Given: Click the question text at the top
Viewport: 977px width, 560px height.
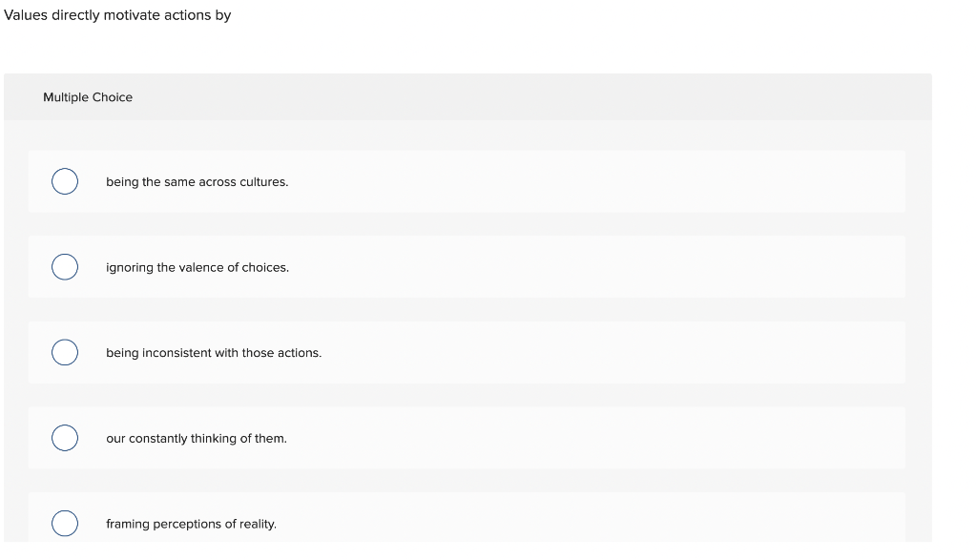Looking at the screenshot, I should pyautogui.click(x=117, y=15).
